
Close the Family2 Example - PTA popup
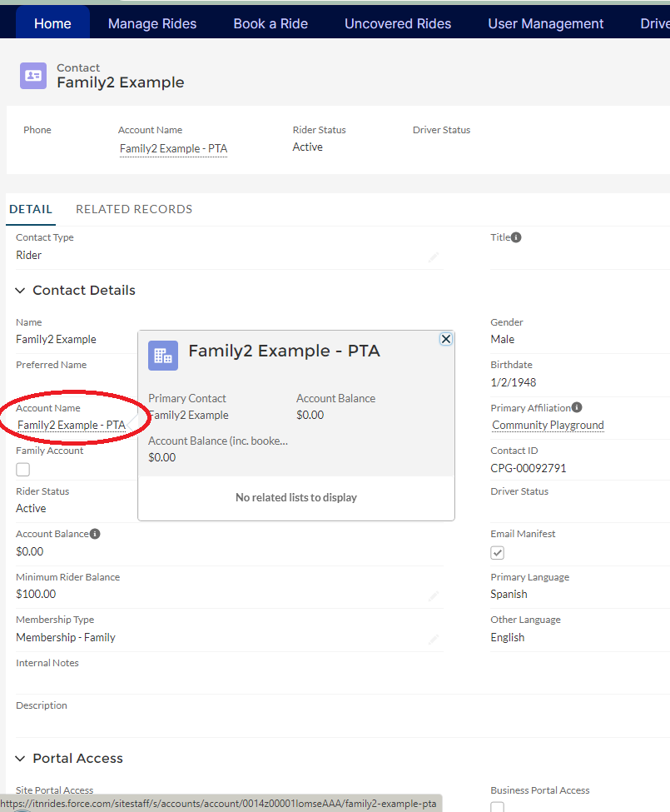click(446, 339)
